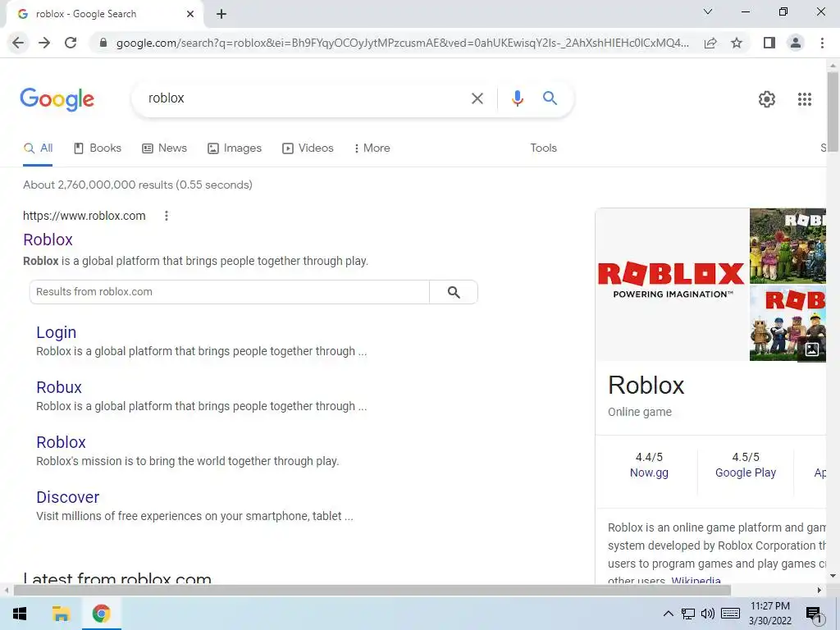Reload the current page
Screen dimensions: 840x630
click(x=71, y=43)
